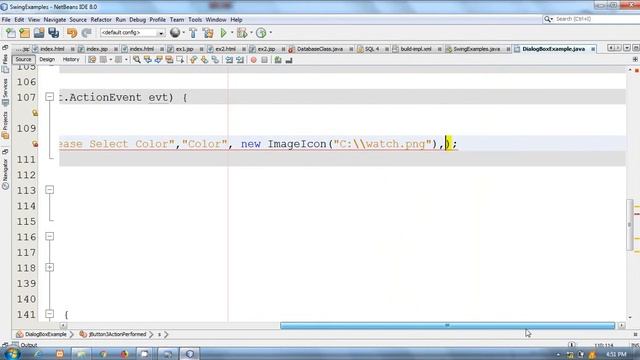The width and height of the screenshot is (640, 360).
Task: Expand the collapsed code fold at line 118
Action: click(49, 267)
